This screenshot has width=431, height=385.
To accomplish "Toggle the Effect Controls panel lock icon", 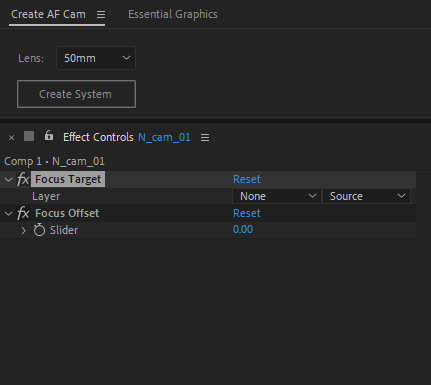I will click(x=49, y=136).
